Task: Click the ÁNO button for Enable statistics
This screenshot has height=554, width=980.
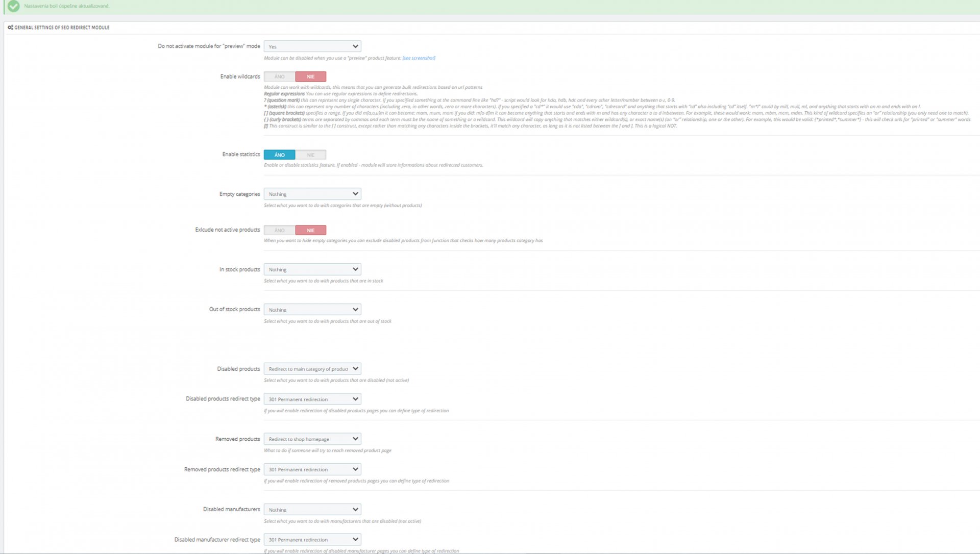Action: 279,155
